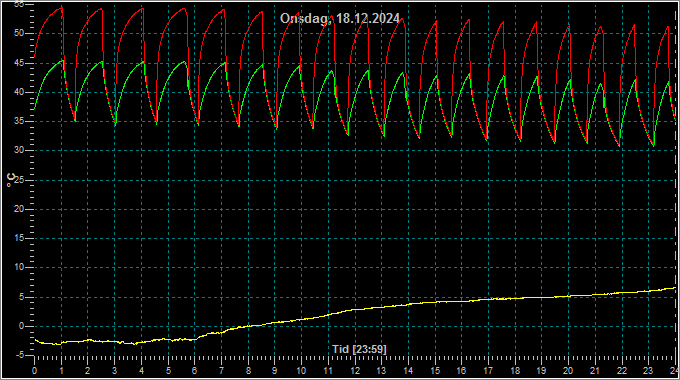Click the yellow temperature curve
Viewport: 680px width, 380px height.
coord(356,310)
